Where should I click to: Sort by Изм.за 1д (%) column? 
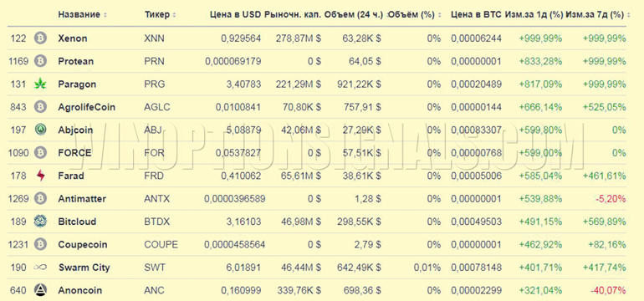(x=534, y=15)
